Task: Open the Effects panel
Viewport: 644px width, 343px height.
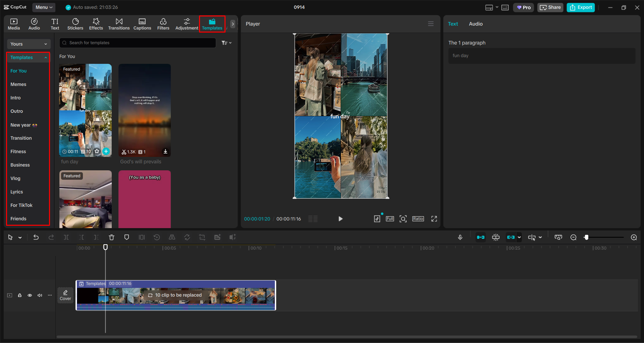Action: click(96, 24)
